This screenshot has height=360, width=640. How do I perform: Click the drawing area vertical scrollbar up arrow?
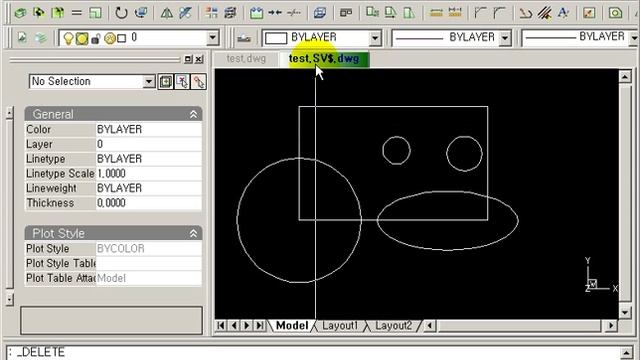tap(625, 76)
